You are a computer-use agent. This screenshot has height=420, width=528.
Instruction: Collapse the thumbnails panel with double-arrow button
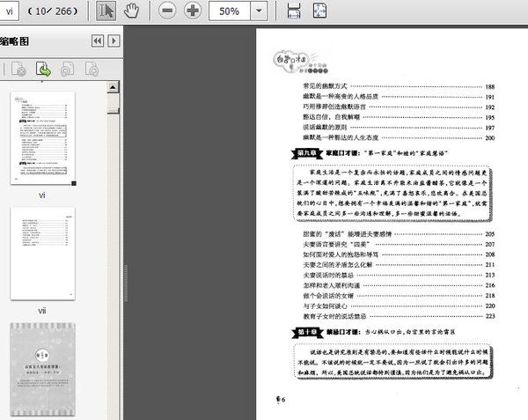pos(98,41)
